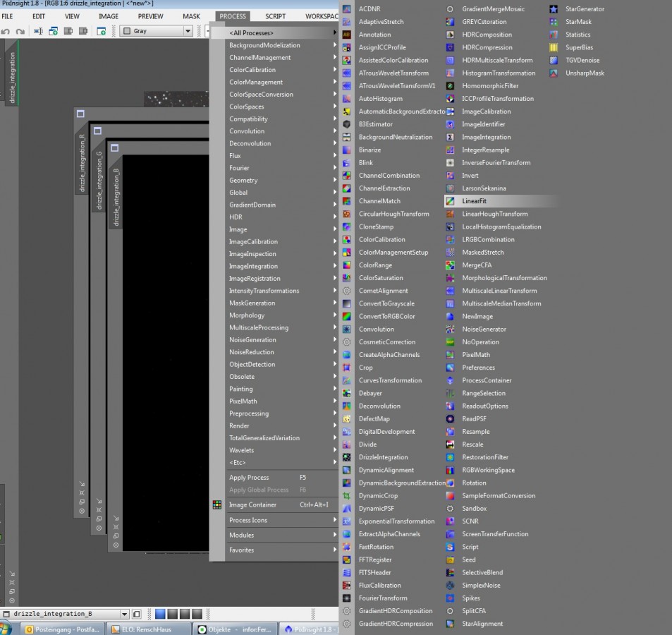Toggle the square button right of the view selector
Screen dimensions: 672x635
click(x=137, y=614)
